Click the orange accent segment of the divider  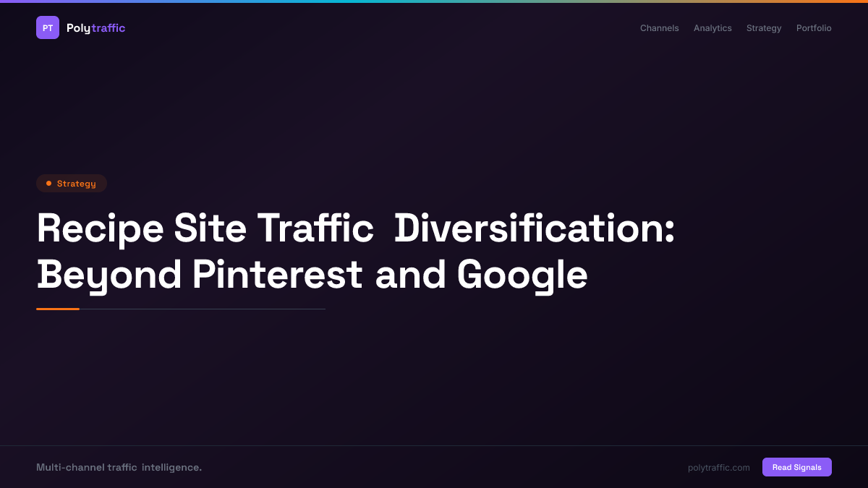point(58,309)
